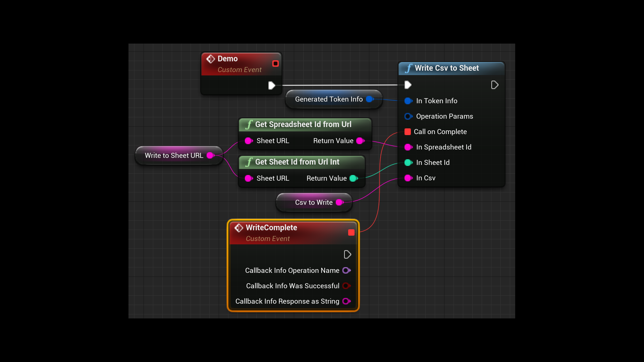Click the WriteComplete red delegate output pin

click(351, 233)
